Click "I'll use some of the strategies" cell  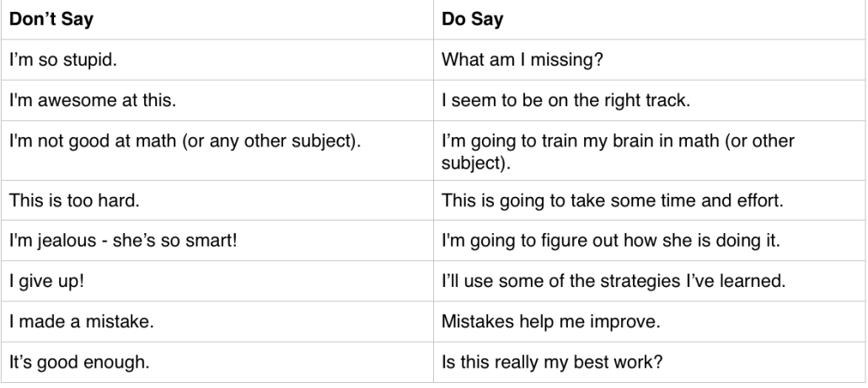(650, 281)
